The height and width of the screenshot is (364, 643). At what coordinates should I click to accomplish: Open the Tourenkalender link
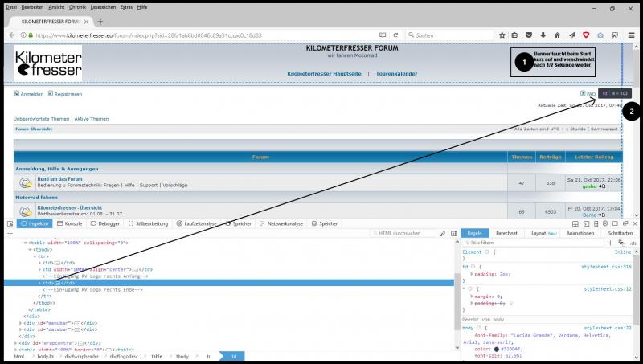[x=398, y=74]
